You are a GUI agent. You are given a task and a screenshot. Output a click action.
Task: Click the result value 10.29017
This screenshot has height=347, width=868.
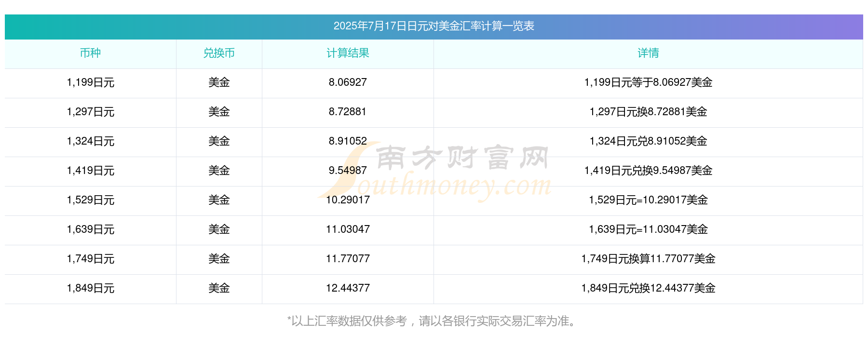[348, 200]
